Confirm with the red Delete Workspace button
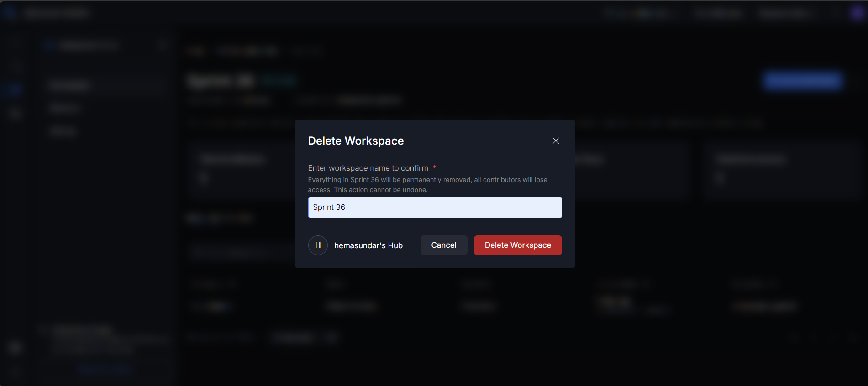This screenshot has height=386, width=868. [x=517, y=245]
